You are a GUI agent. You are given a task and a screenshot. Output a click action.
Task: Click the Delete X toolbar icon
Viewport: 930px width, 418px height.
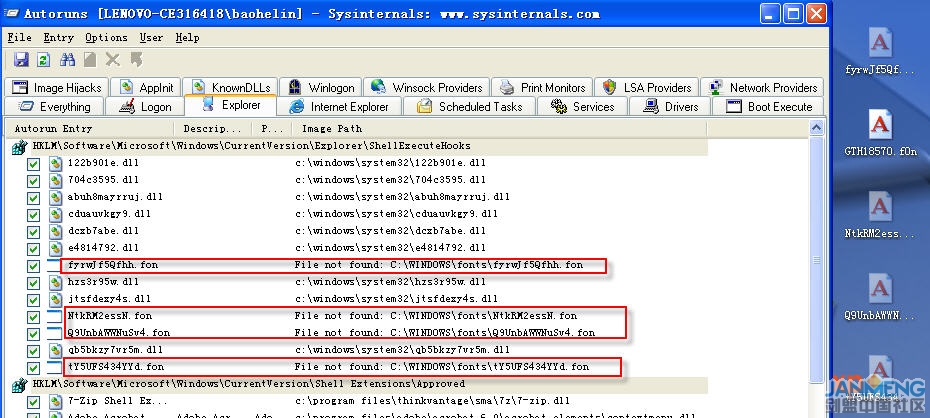coord(113,59)
